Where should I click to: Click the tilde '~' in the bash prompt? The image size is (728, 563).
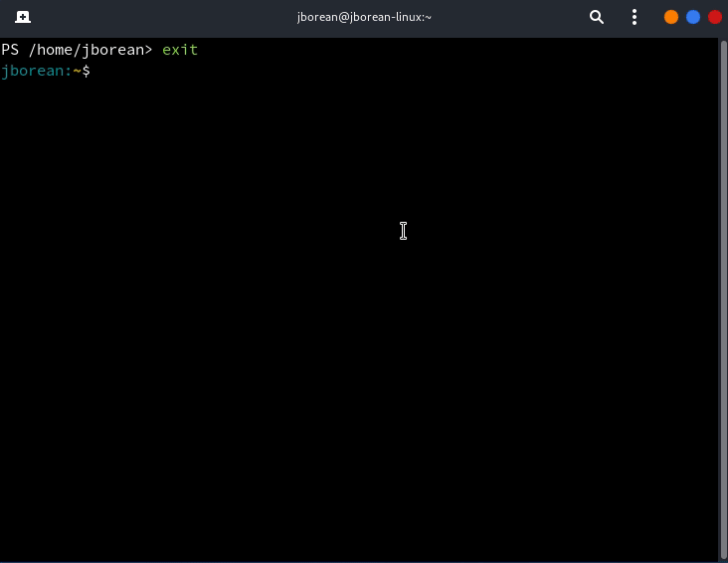[77, 71]
